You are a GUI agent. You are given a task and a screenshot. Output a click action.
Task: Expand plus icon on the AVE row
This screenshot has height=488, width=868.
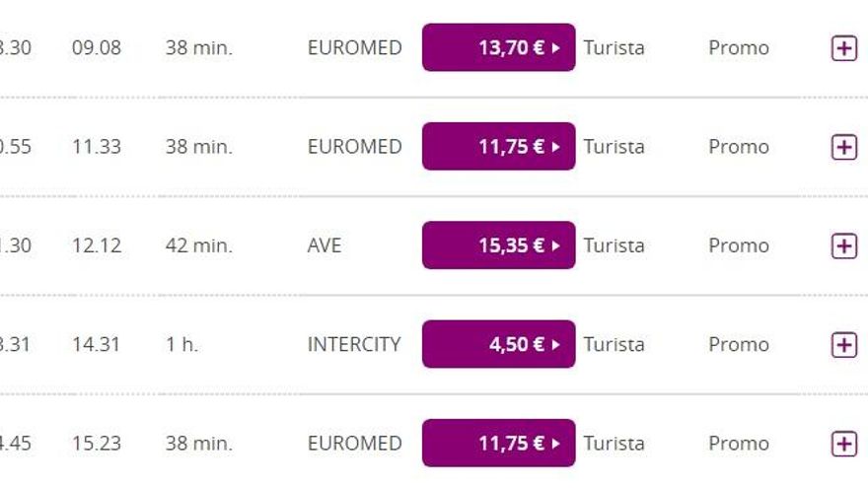click(843, 245)
